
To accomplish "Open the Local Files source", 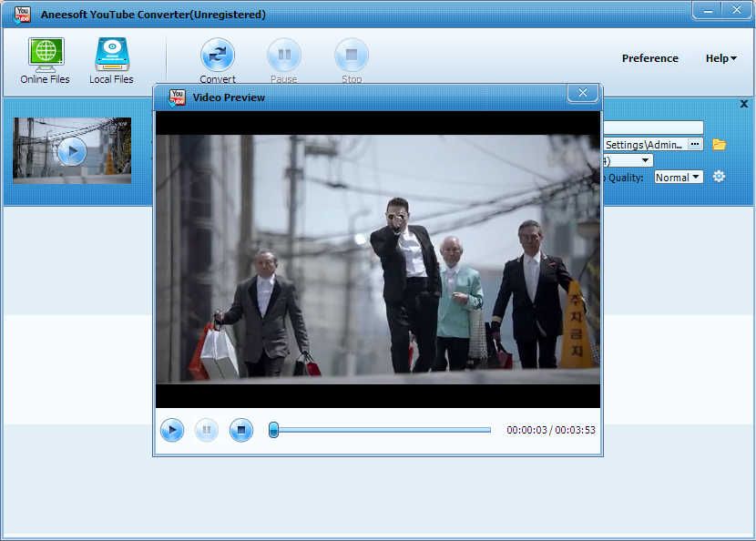I will tap(111, 61).
